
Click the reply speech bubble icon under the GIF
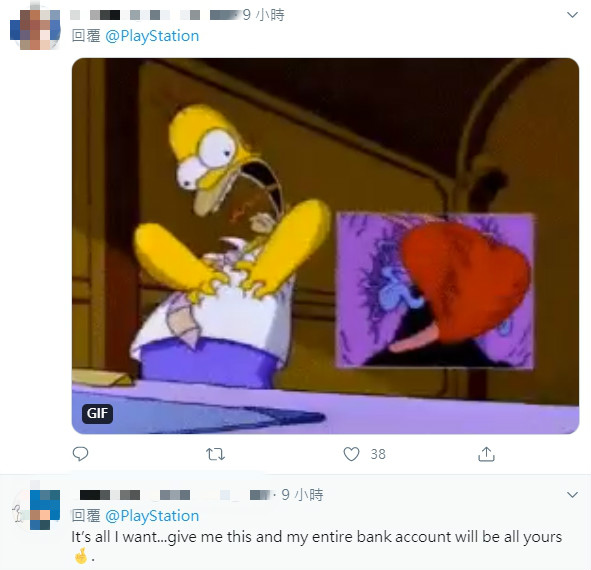(80, 454)
